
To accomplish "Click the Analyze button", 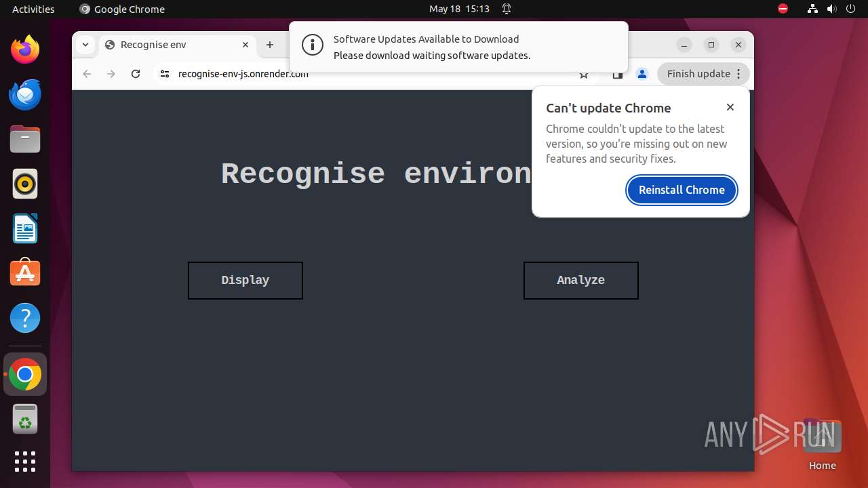I will [x=581, y=281].
